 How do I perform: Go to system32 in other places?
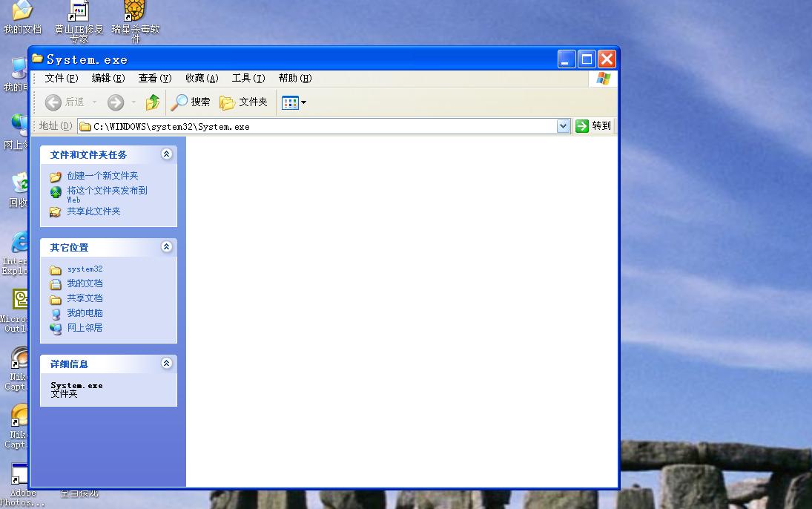pyautogui.click(x=85, y=269)
